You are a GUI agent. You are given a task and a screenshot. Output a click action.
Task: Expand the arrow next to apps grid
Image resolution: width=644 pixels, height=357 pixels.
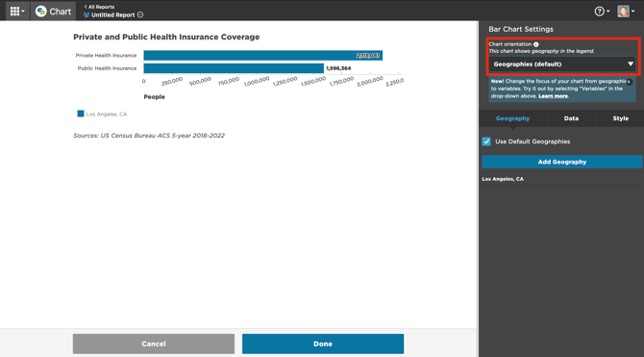pyautogui.click(x=23, y=12)
